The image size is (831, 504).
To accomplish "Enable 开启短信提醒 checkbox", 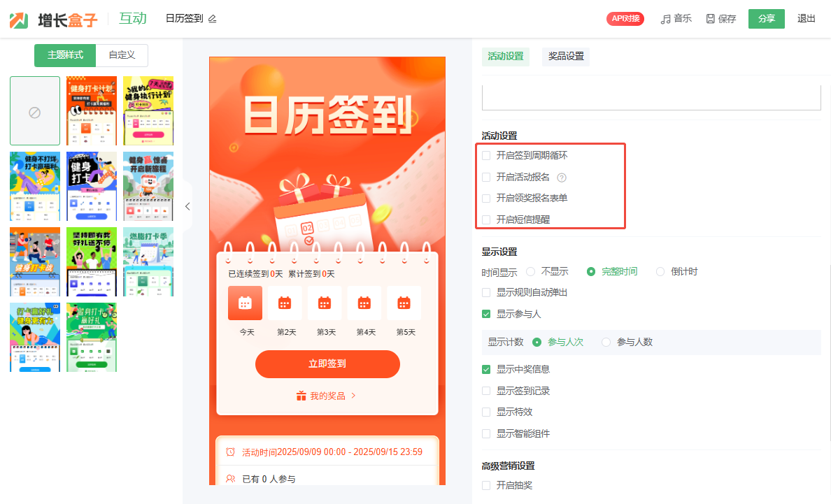I will tap(486, 219).
